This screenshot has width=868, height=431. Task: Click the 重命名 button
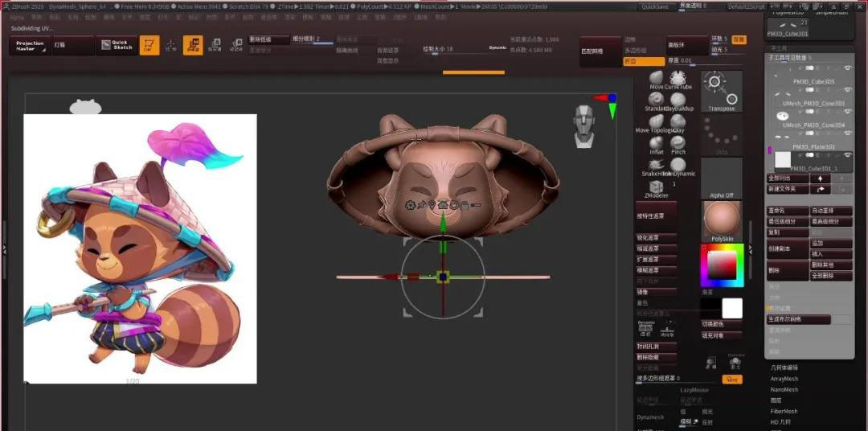pos(788,211)
